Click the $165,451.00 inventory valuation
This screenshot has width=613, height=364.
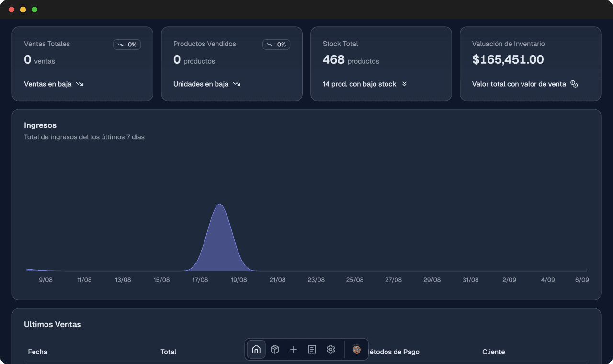(x=508, y=59)
